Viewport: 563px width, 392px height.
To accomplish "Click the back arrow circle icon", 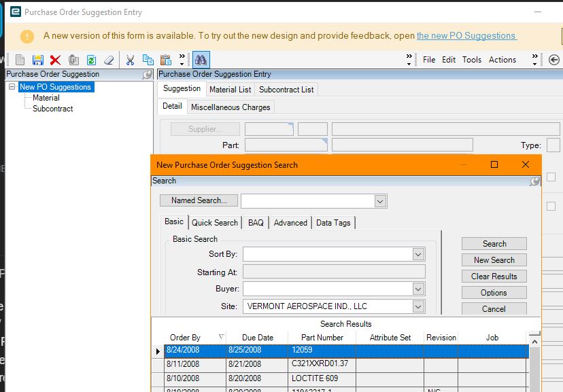I will pyautogui.click(x=553, y=60).
